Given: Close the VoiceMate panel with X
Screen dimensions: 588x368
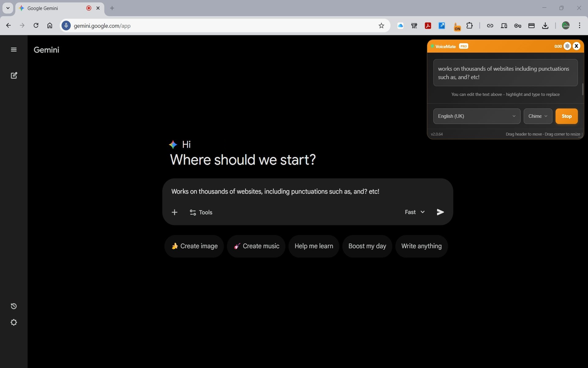Looking at the screenshot, I should (x=577, y=46).
